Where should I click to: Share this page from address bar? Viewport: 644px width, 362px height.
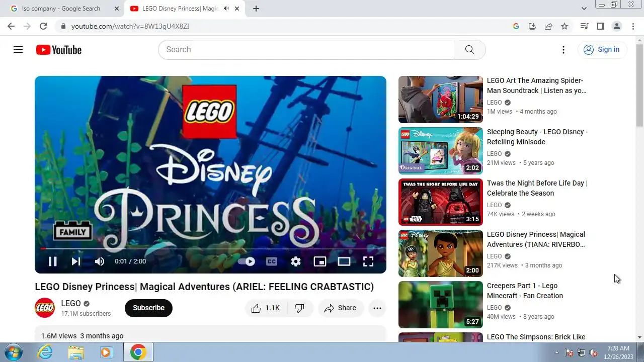[548, 26]
